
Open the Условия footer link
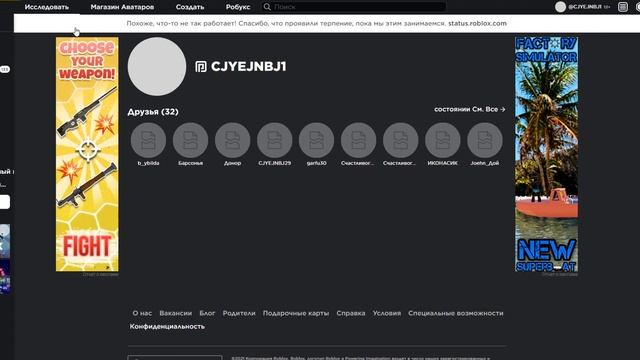[387, 313]
